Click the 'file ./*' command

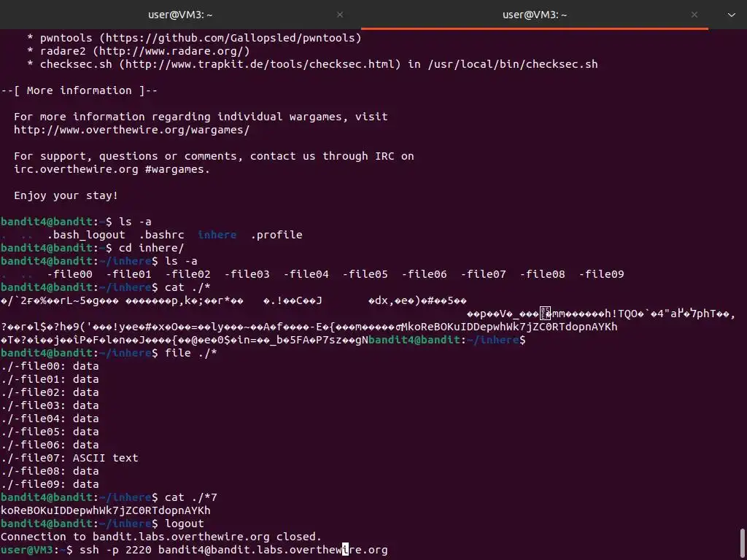click(191, 353)
